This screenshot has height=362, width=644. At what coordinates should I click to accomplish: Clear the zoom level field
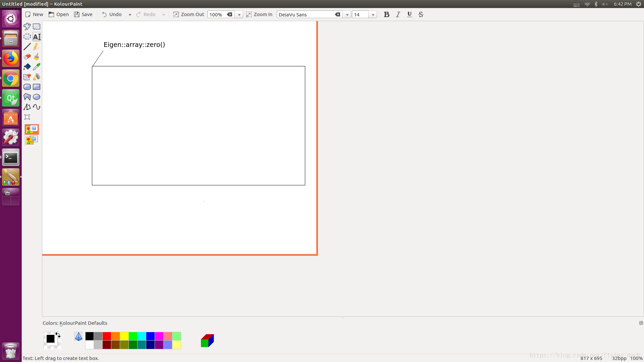tap(229, 14)
